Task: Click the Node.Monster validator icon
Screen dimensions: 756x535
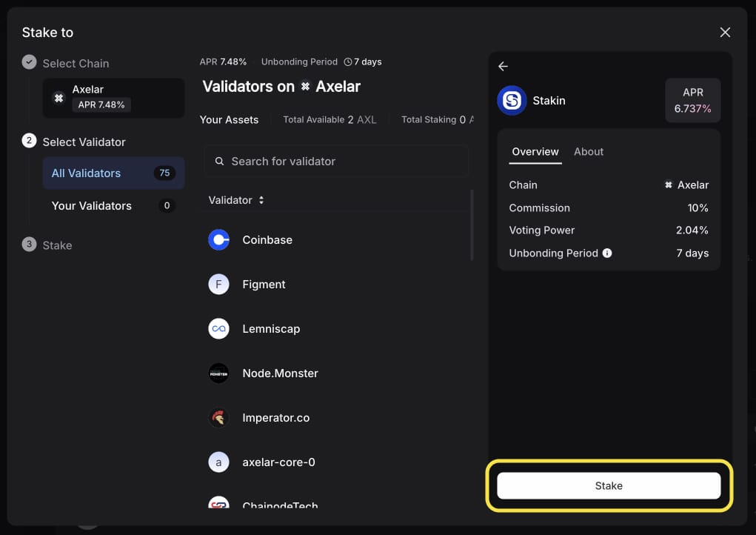Action: (218, 373)
